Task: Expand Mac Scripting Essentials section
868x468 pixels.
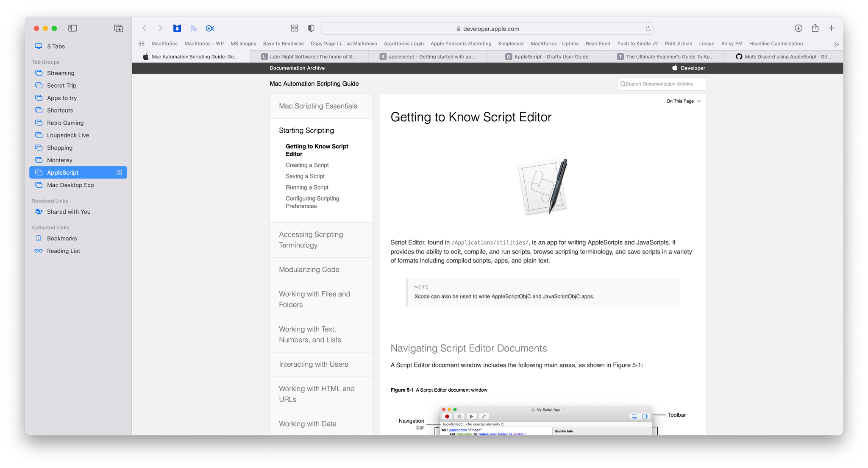Action: (321, 106)
